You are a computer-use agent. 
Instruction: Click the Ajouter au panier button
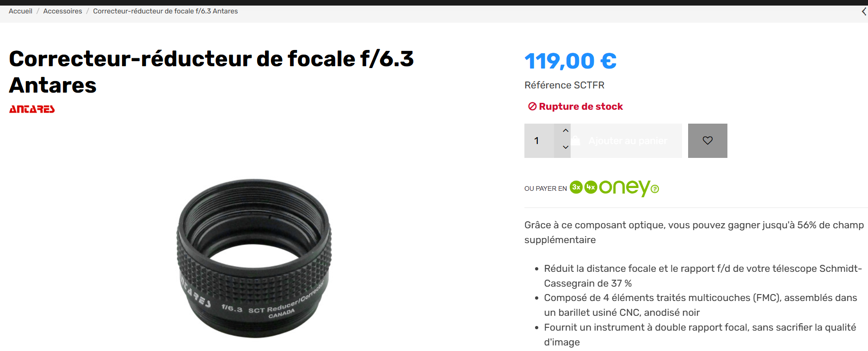click(x=626, y=141)
